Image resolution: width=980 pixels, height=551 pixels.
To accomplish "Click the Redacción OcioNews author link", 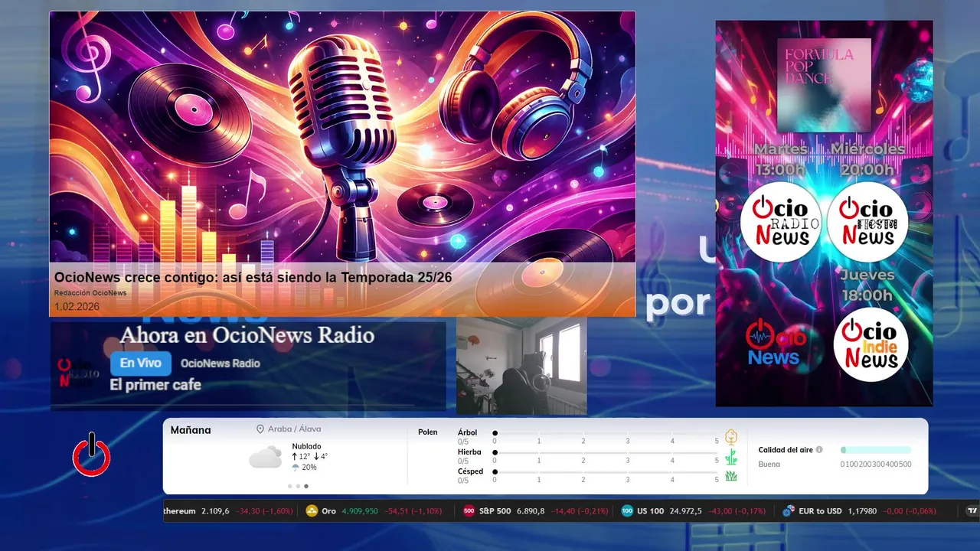I will [x=90, y=293].
